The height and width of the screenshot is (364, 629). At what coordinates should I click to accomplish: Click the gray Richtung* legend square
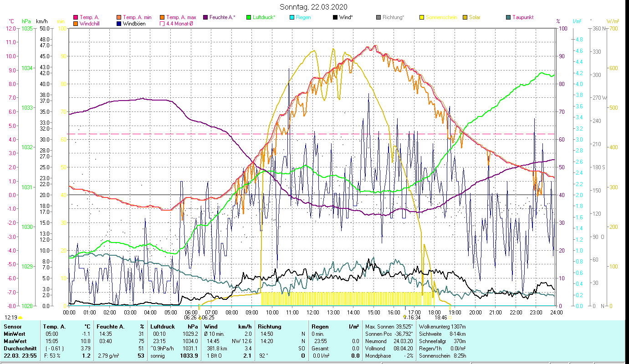click(378, 18)
